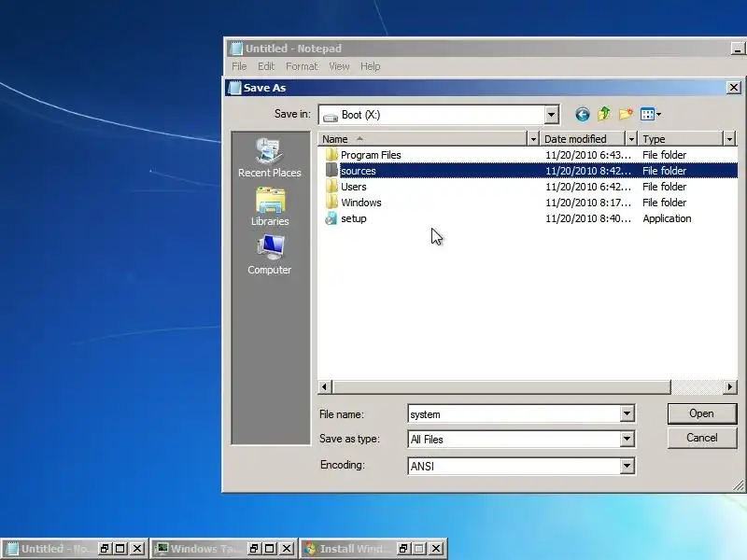Select the Users folder icon
Viewport: 747px width, 560px height.
(x=331, y=187)
